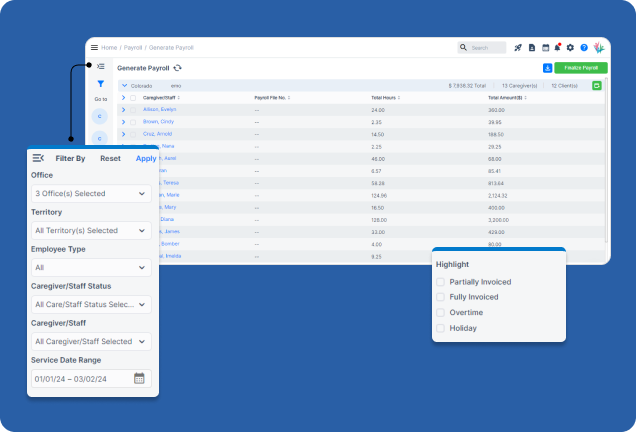Click the blue download payroll icon
This screenshot has height=432, width=636.
click(x=547, y=68)
